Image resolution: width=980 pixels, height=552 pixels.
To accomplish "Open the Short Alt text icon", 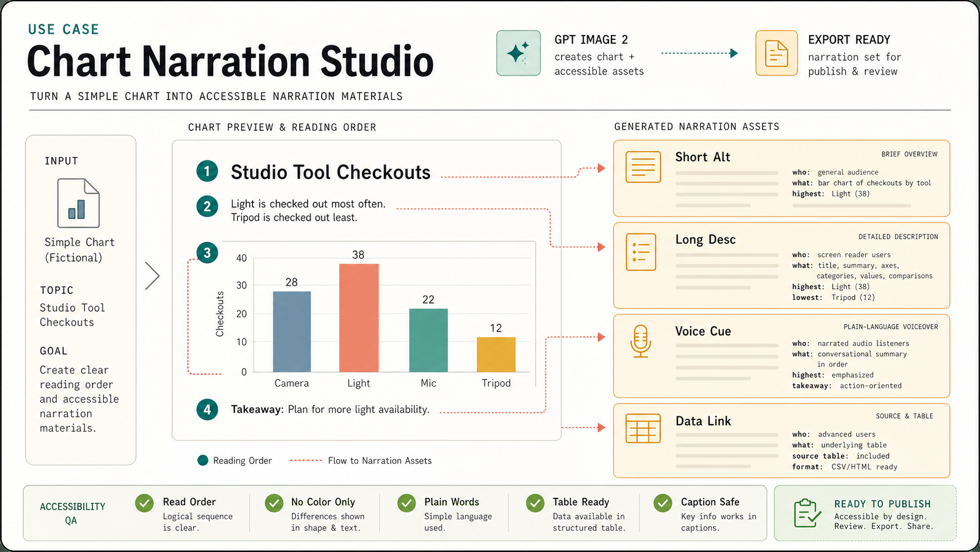I will [x=643, y=167].
